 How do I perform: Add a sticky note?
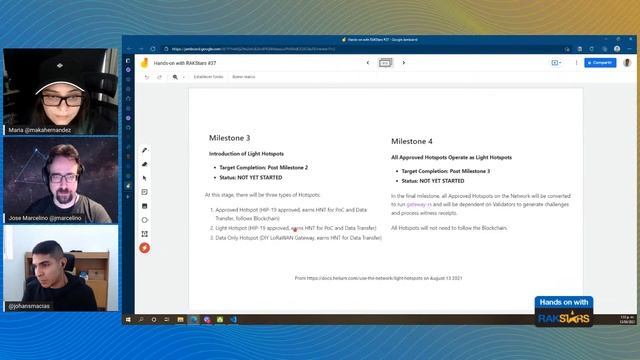coord(144,192)
